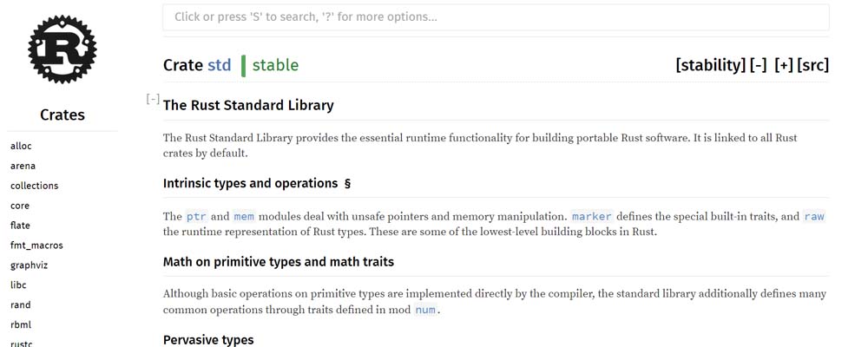Image resolution: width=868 pixels, height=347 pixels.
Task: Navigate to the arena crate
Action: [x=23, y=166]
